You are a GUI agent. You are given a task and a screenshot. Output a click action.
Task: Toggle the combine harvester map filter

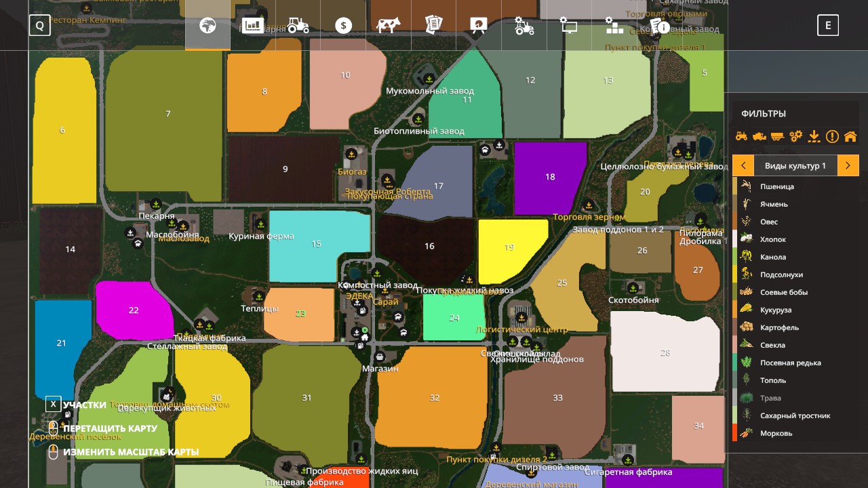point(759,136)
